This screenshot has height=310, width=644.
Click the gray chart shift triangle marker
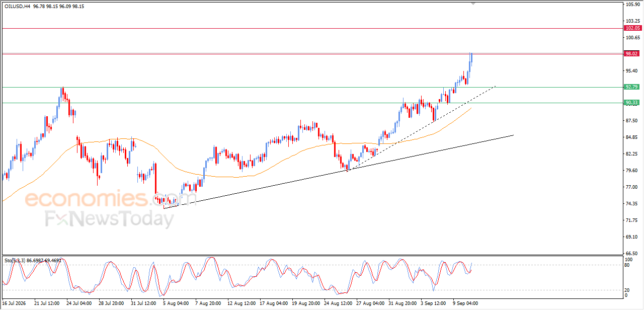coord(473,3)
